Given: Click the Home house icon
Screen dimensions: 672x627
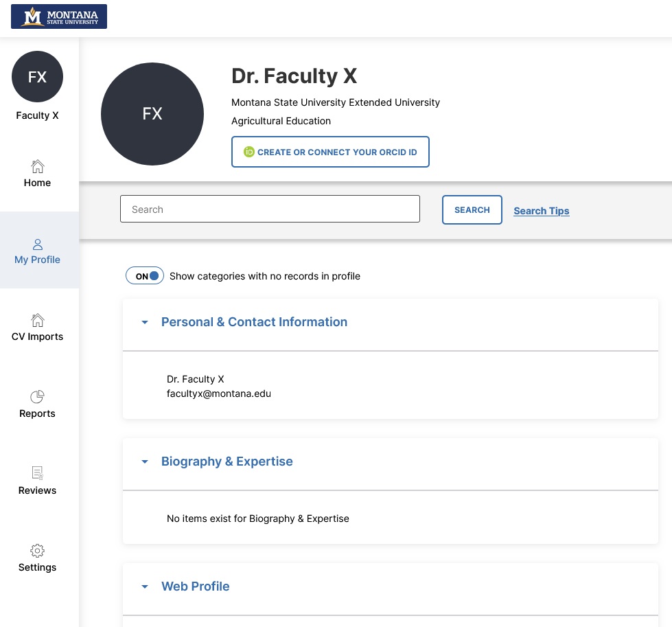Looking at the screenshot, I should point(37,166).
